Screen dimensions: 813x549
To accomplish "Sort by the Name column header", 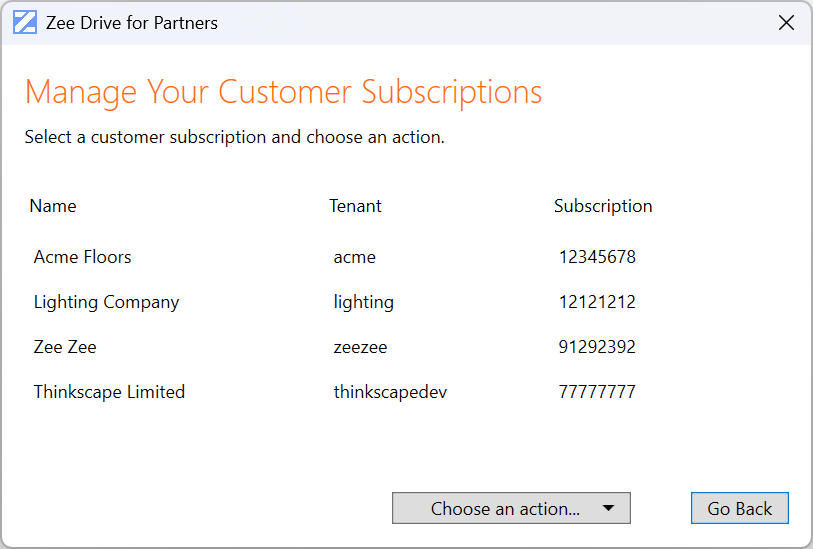I will click(53, 206).
